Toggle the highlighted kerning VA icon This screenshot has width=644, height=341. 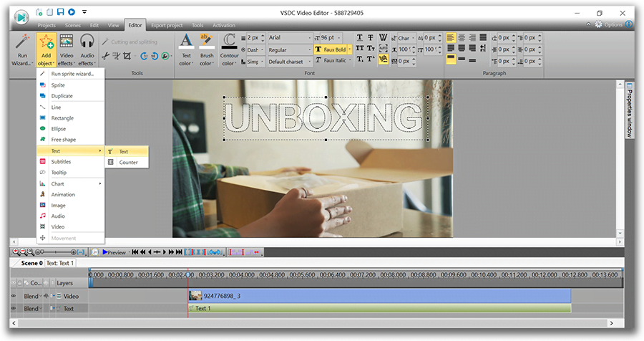tap(383, 59)
